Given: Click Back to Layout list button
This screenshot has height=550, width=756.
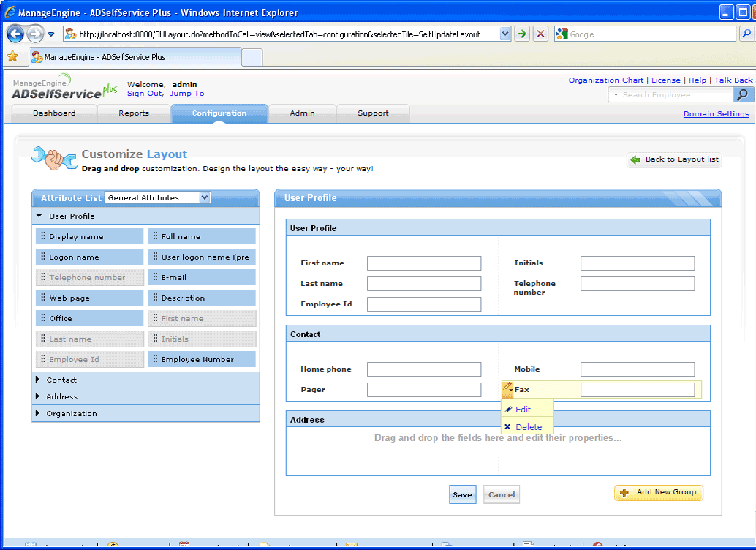Looking at the screenshot, I should [674, 159].
